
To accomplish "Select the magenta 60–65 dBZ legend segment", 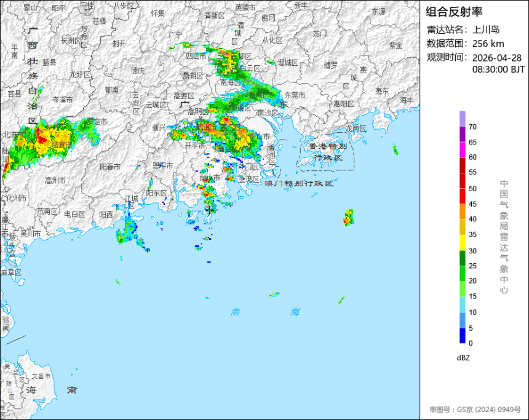I will click(x=462, y=150).
